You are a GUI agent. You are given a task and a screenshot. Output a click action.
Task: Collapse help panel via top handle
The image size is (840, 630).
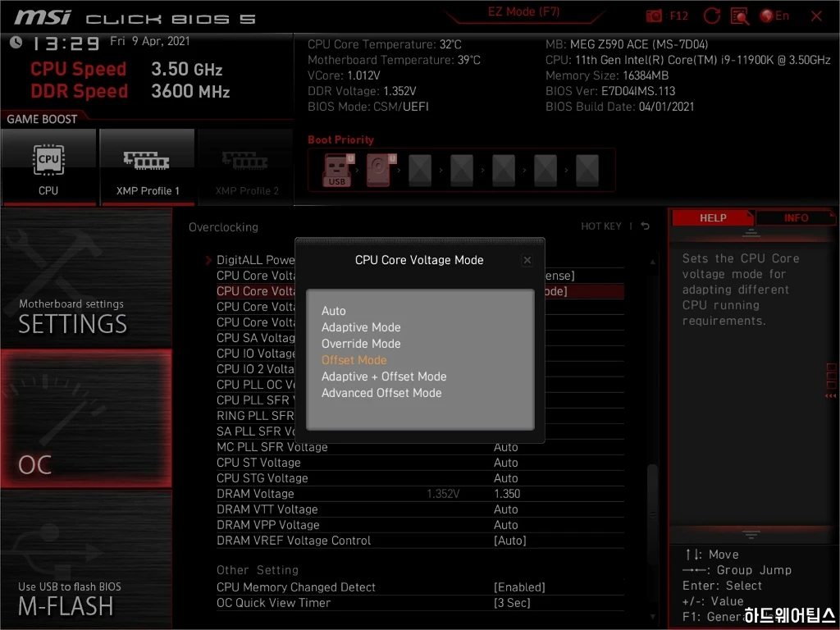coord(751,233)
